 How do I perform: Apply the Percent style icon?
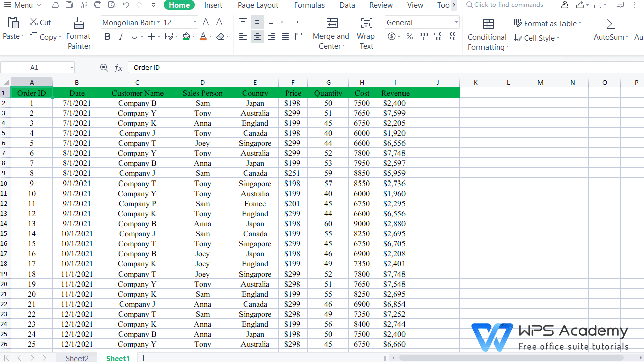click(409, 36)
